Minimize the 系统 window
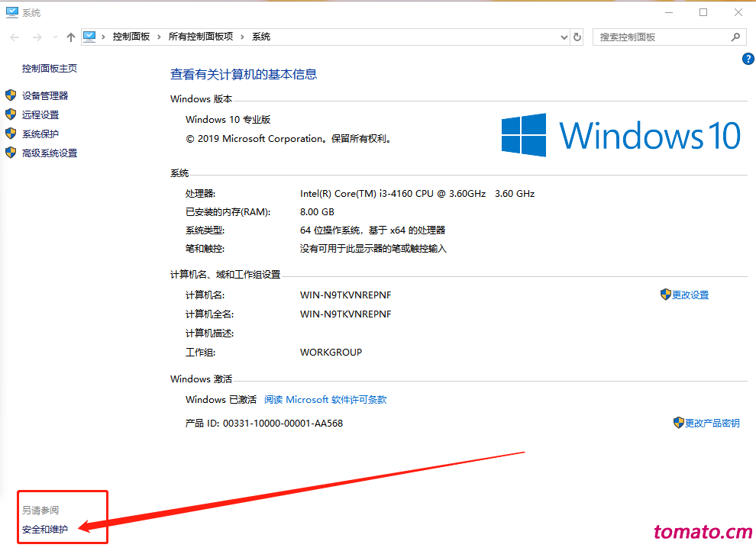The width and height of the screenshot is (756, 551). pyautogui.click(x=669, y=12)
